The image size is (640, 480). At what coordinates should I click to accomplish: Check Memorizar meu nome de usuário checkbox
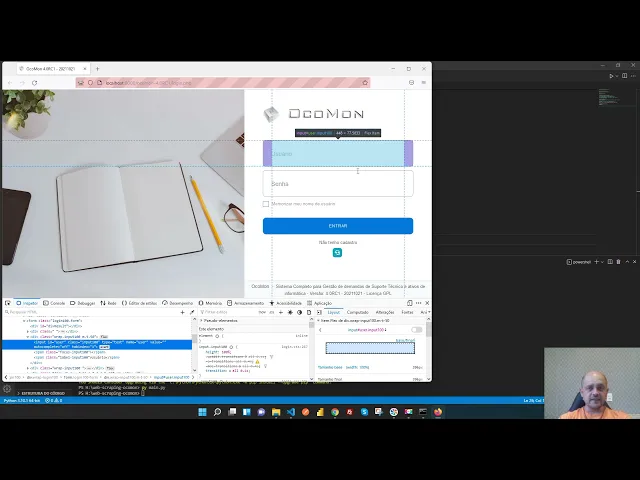(266, 204)
